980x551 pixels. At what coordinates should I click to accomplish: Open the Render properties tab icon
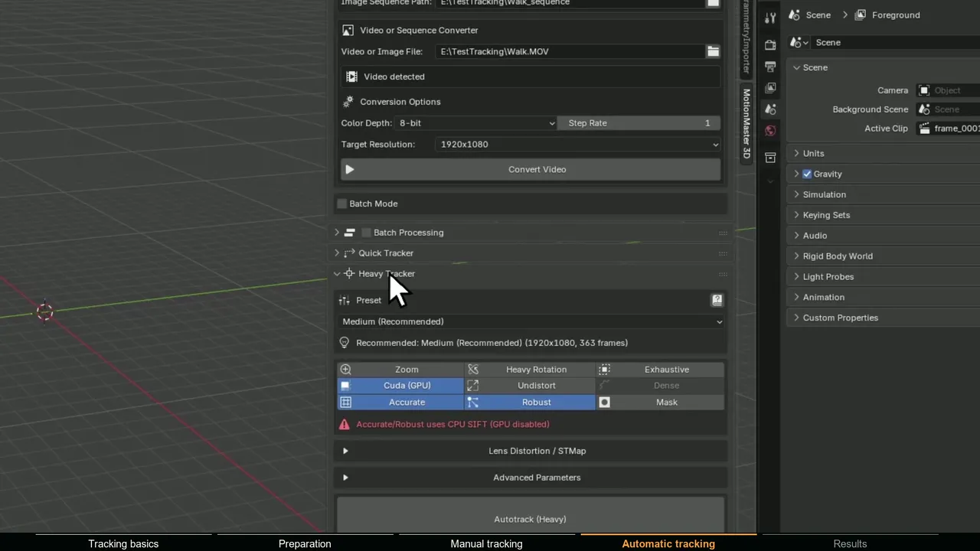(770, 45)
